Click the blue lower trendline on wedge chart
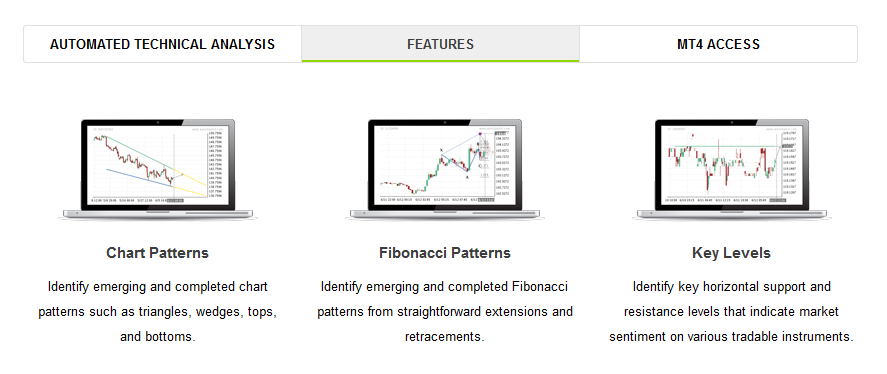887x374 pixels. pos(139,177)
